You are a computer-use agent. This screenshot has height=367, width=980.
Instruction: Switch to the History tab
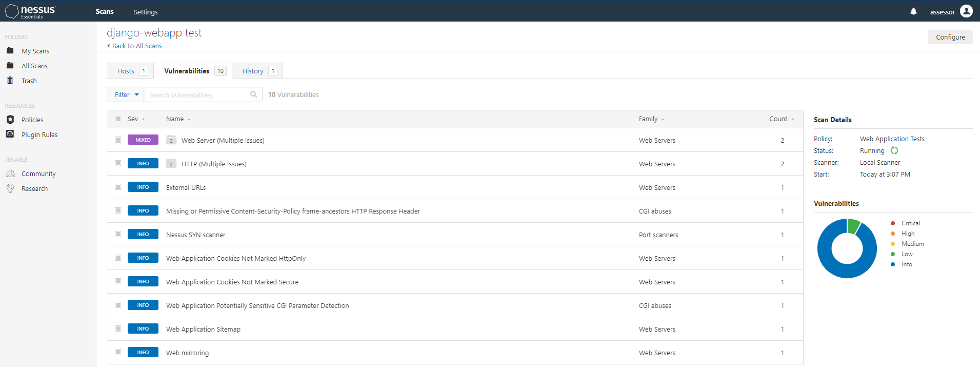point(257,71)
